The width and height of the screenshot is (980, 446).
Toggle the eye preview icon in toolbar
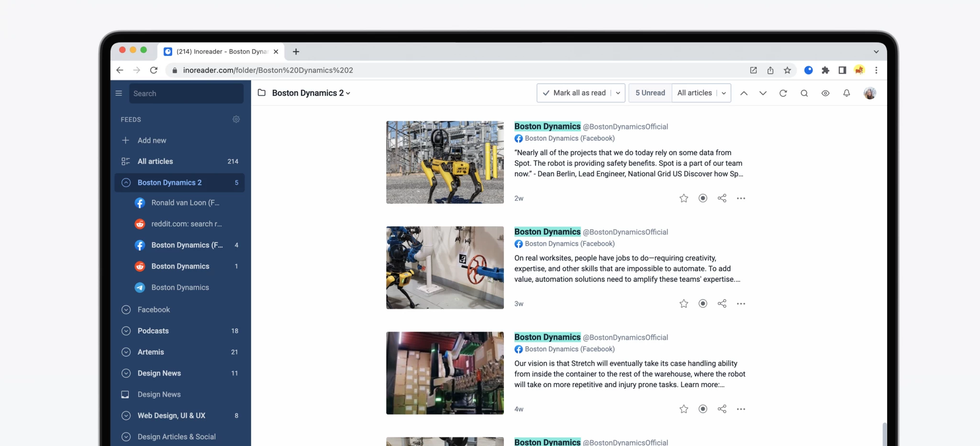(825, 93)
